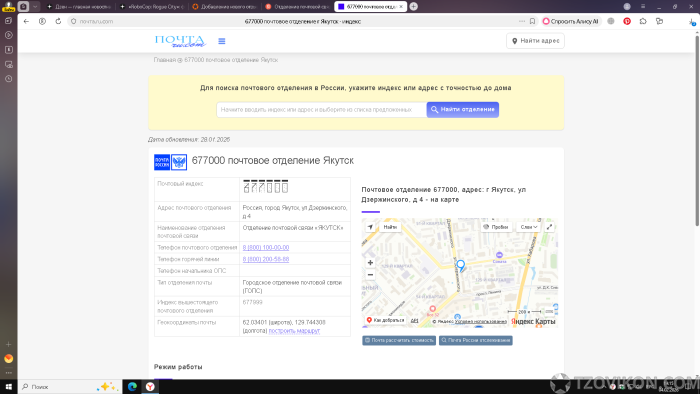
Task: Click the Как добраться map button
Action: pos(385,320)
